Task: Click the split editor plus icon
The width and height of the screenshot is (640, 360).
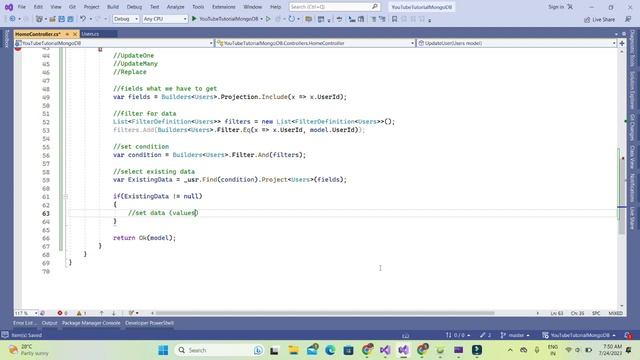Action: (x=622, y=43)
